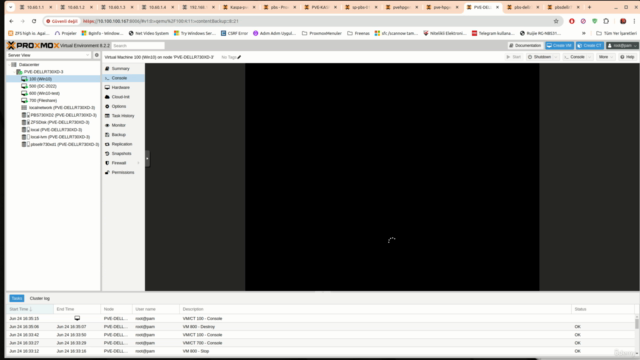This screenshot has height=360, width=640.
Task: Reload the page with the browser refresh icon
Action: [34, 21]
